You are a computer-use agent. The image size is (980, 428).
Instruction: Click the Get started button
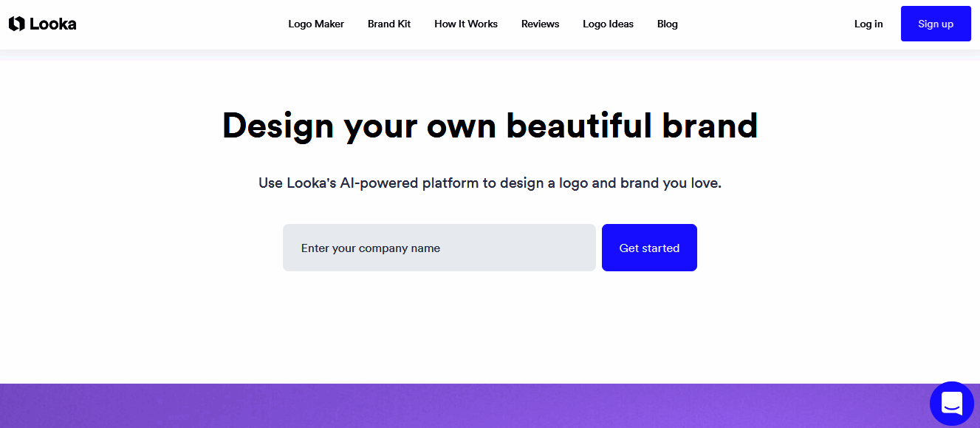(x=649, y=248)
